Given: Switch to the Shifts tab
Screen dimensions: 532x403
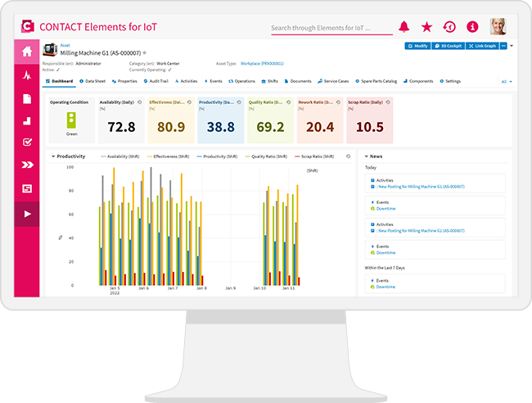Looking at the screenshot, I should point(270,81).
